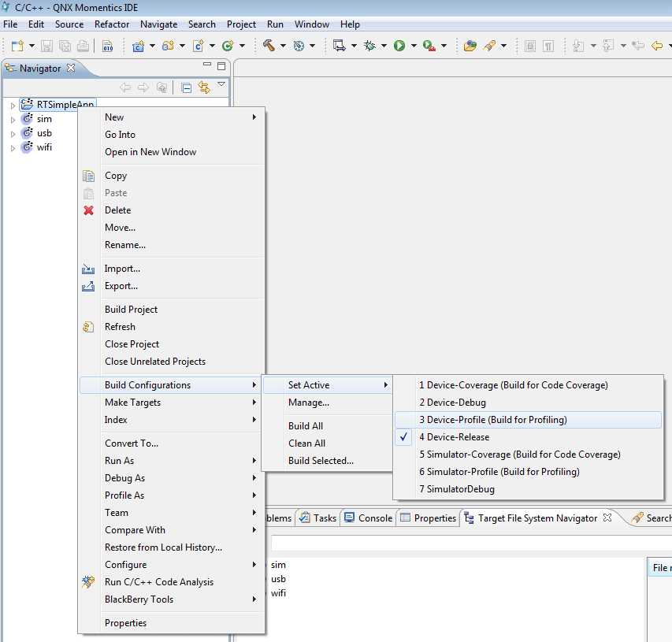Choose Build All from the submenu
This screenshot has height=642, width=672.
(x=306, y=426)
